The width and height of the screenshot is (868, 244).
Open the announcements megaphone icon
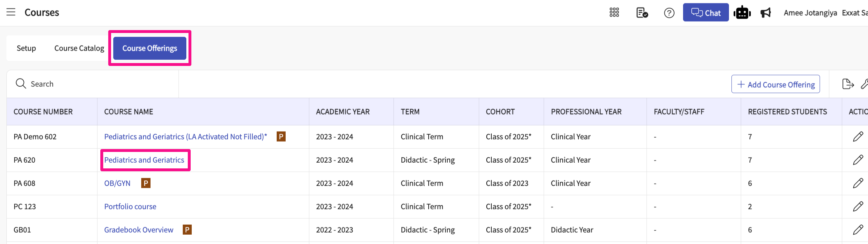click(766, 13)
